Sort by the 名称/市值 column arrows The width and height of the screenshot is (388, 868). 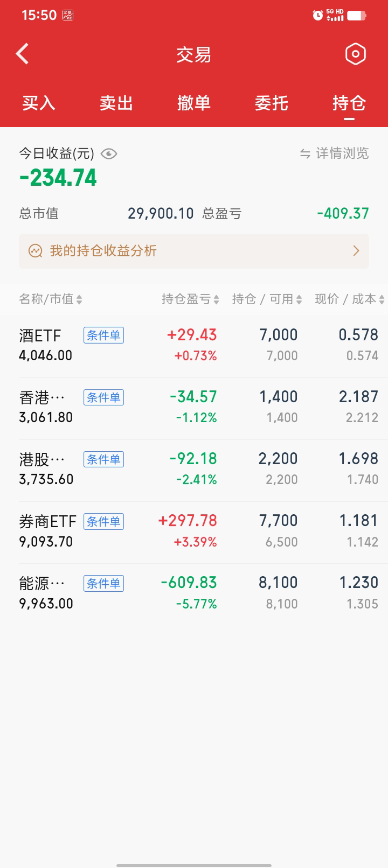tap(79, 300)
